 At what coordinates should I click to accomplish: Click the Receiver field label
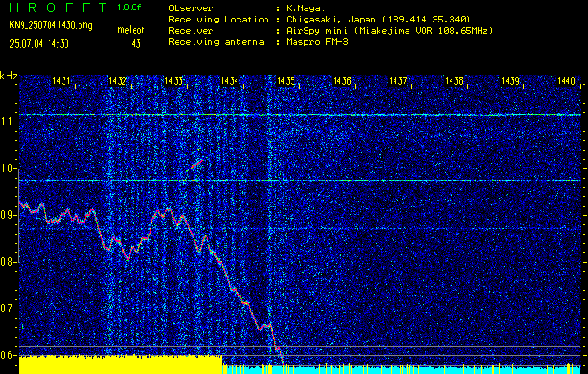(191, 30)
